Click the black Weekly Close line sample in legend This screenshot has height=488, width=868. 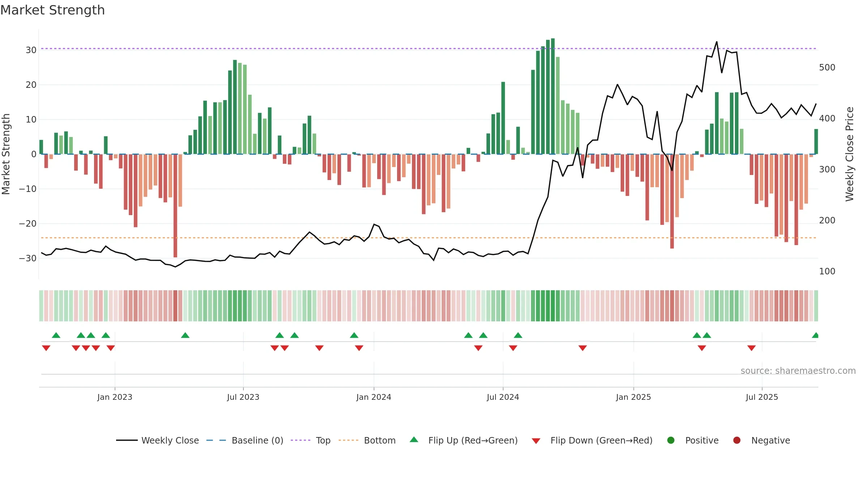[127, 440]
